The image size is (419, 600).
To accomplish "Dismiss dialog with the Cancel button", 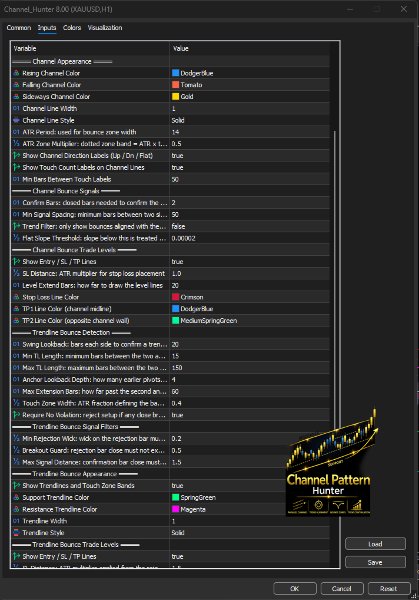I will click(x=342, y=589).
